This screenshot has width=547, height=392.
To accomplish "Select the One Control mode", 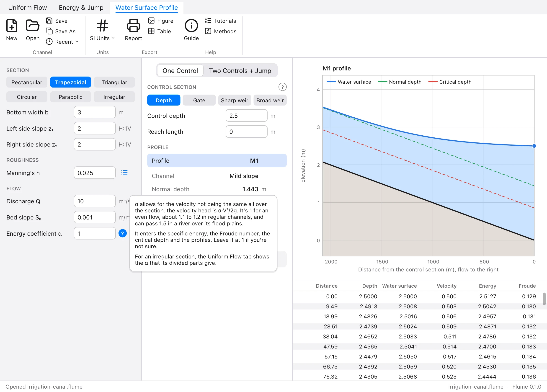I will pyautogui.click(x=180, y=70).
